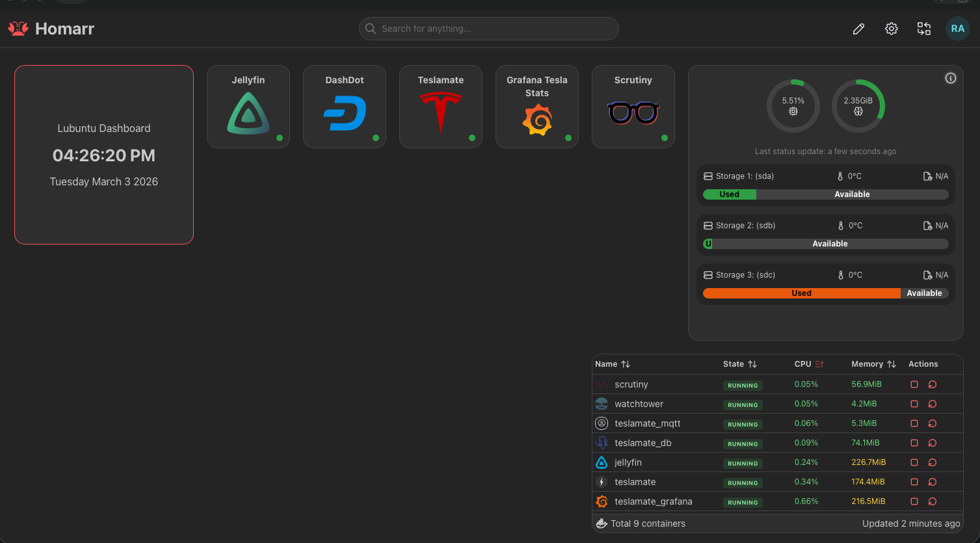Click the Updated 2 minutes ago text
980x543 pixels.
point(911,523)
